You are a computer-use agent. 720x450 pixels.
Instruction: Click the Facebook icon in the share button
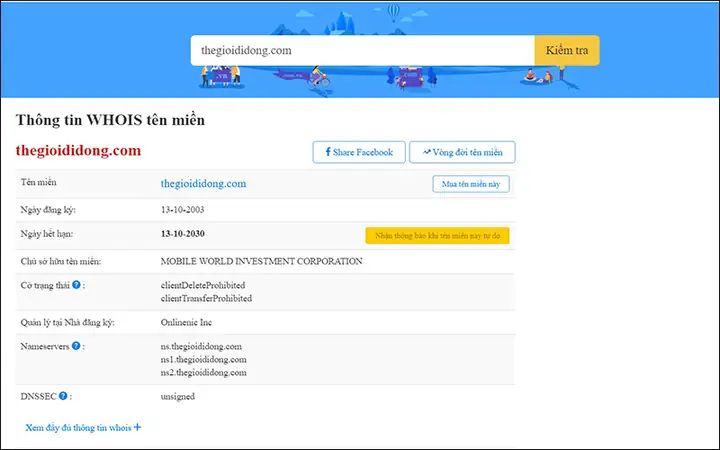click(x=328, y=152)
